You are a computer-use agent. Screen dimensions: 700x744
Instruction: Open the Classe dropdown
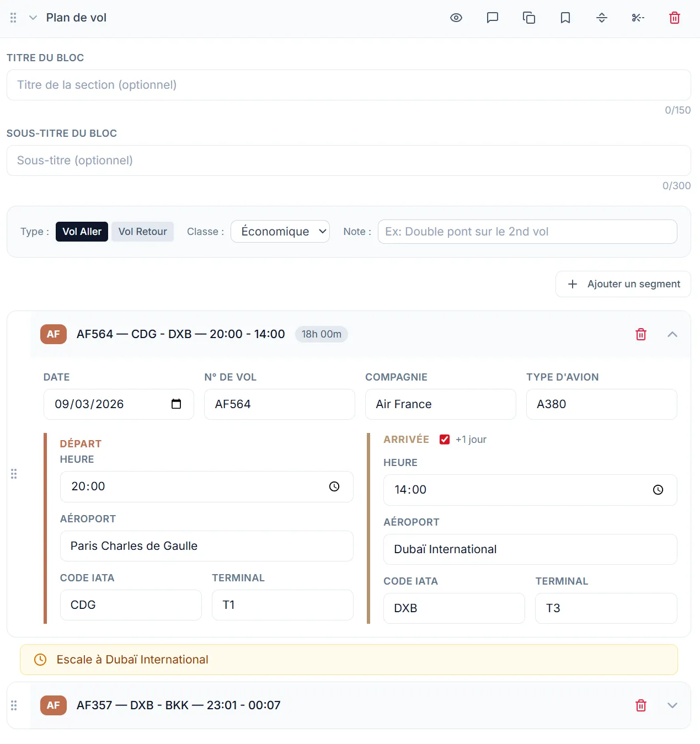(x=280, y=232)
